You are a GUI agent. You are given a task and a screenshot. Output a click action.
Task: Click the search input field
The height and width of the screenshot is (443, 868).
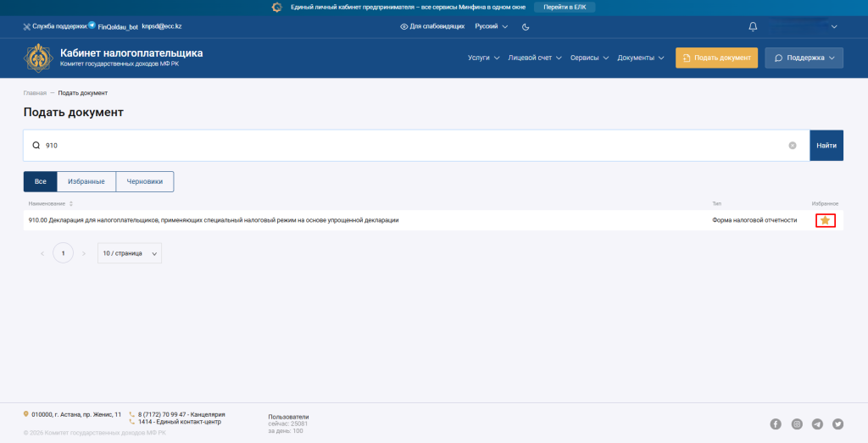pos(407,146)
